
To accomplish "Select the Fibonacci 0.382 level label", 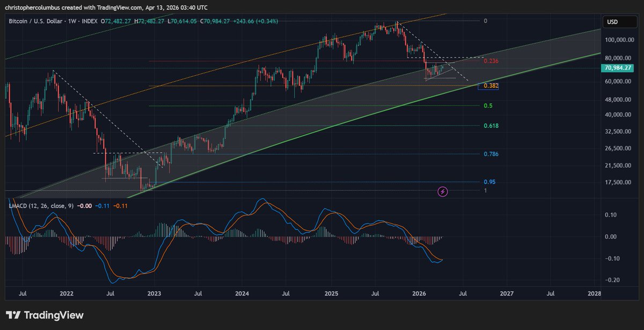I will point(492,85).
